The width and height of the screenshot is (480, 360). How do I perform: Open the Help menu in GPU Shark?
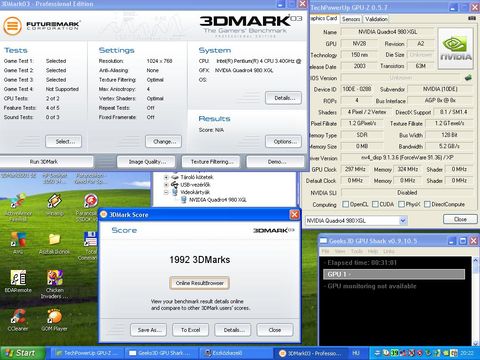tap(372, 251)
